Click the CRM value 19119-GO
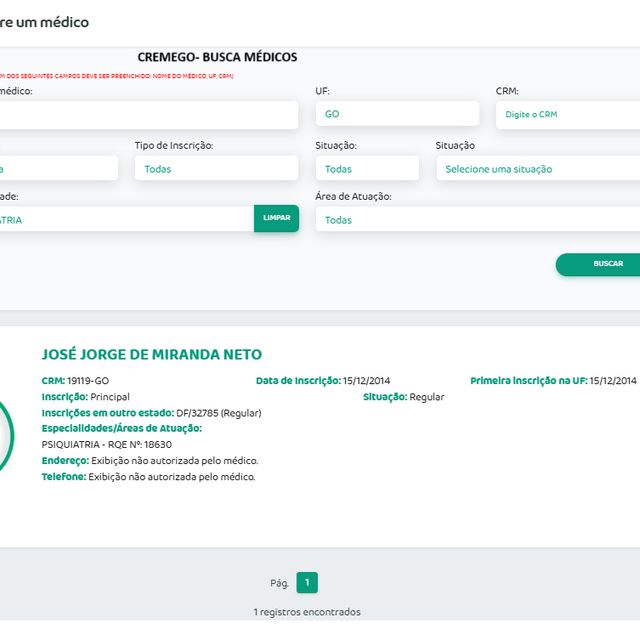 pos(88,380)
